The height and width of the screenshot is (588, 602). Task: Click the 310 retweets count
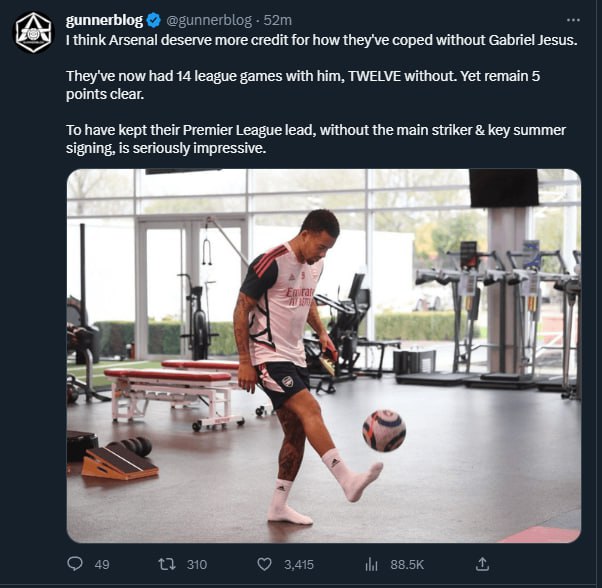196,564
